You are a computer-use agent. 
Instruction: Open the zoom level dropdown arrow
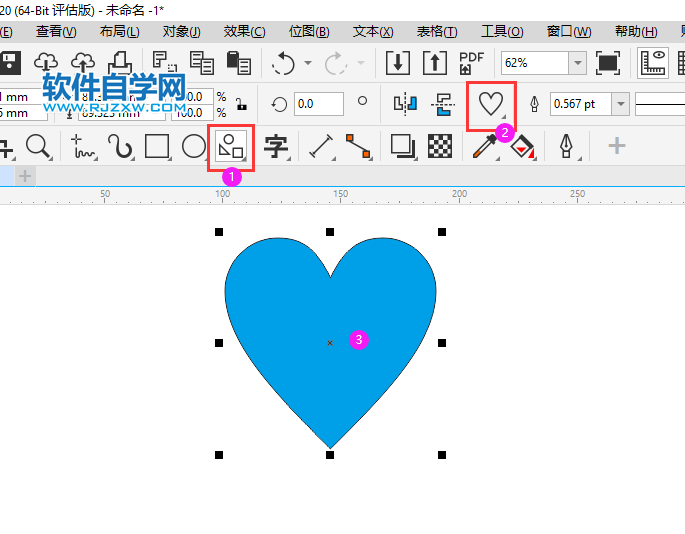tap(578, 63)
